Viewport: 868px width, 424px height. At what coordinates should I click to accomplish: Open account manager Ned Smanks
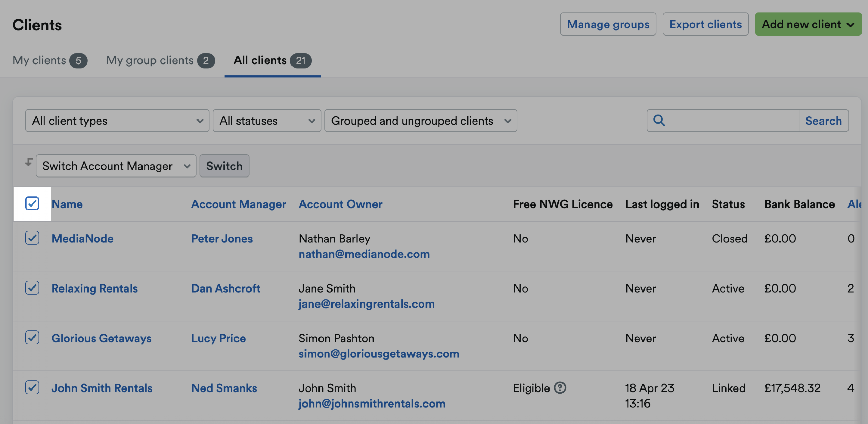pyautogui.click(x=224, y=388)
